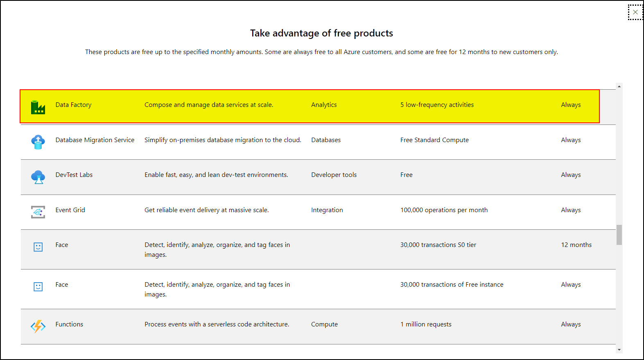The image size is (644, 360).
Task: Open the DevTest Labs row label
Action: (x=74, y=175)
